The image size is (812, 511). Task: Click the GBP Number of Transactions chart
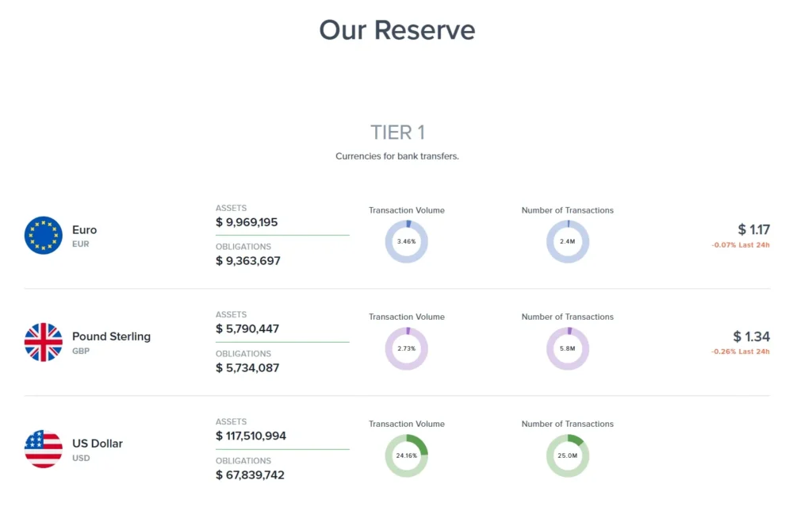click(x=568, y=348)
